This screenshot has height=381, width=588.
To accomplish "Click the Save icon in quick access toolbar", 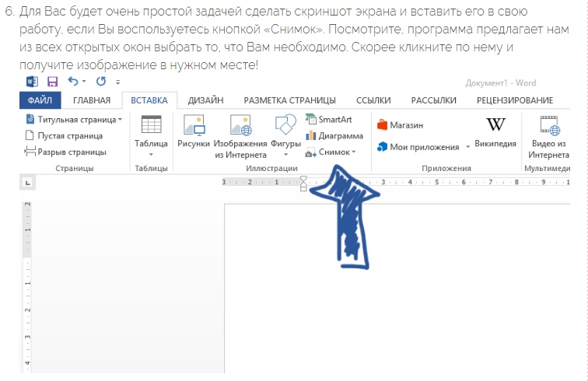I will tap(53, 82).
